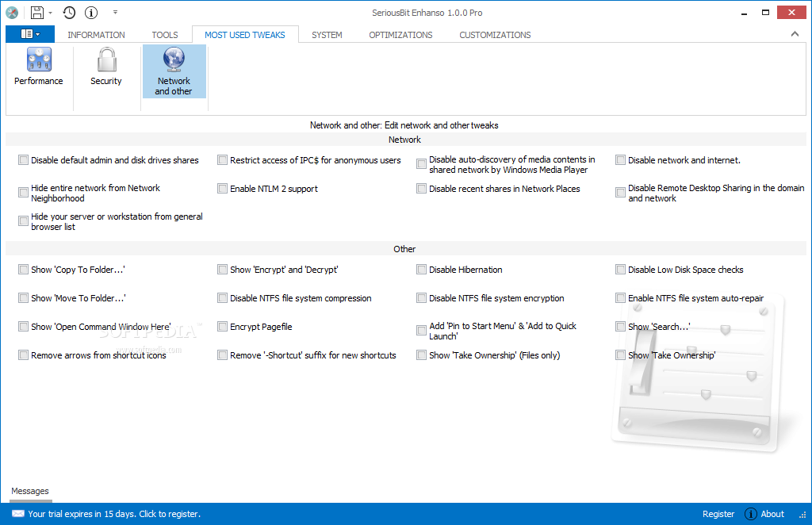Minimize the Enhanso window

coord(744,13)
